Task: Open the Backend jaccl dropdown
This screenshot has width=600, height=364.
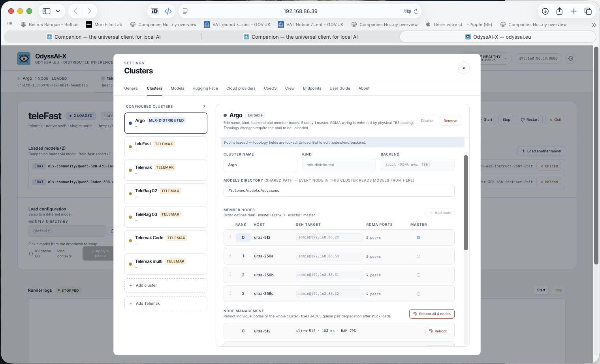Action: [x=418, y=165]
